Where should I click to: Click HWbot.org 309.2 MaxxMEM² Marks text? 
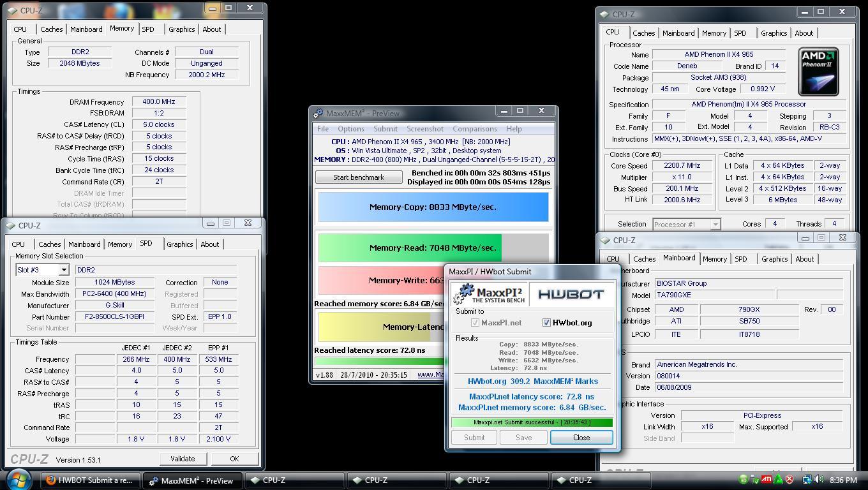[533, 382]
